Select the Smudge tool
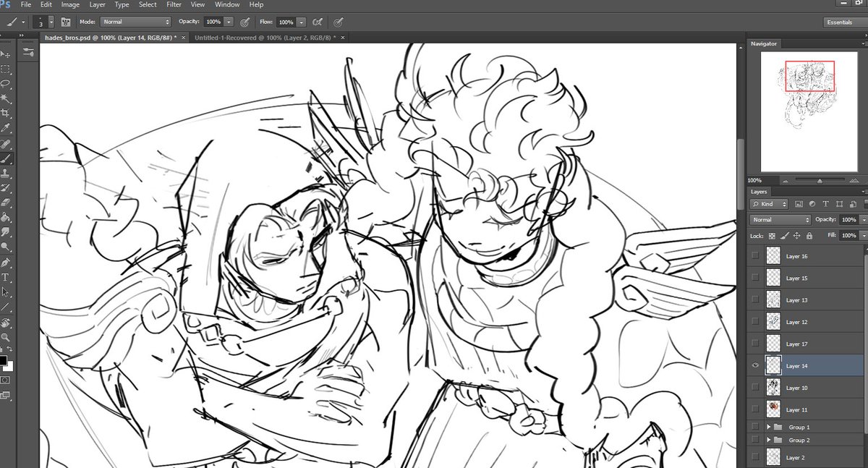This screenshot has height=468, width=868. point(5,231)
